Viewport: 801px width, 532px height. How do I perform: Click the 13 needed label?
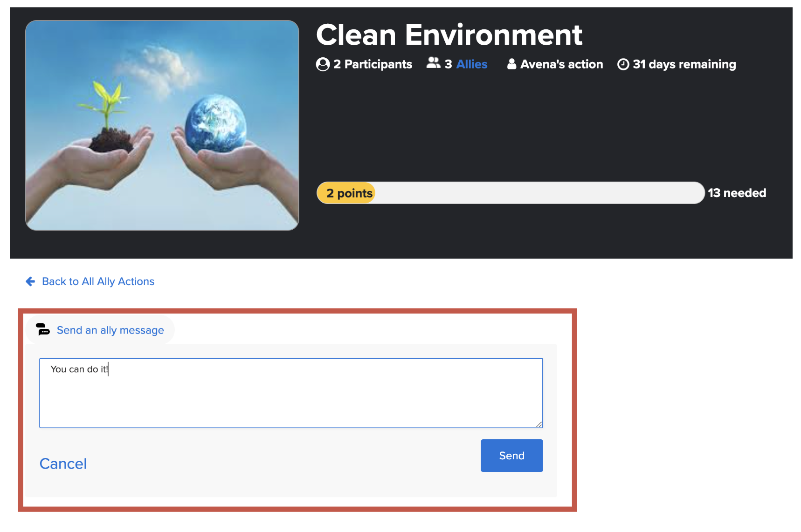(737, 193)
